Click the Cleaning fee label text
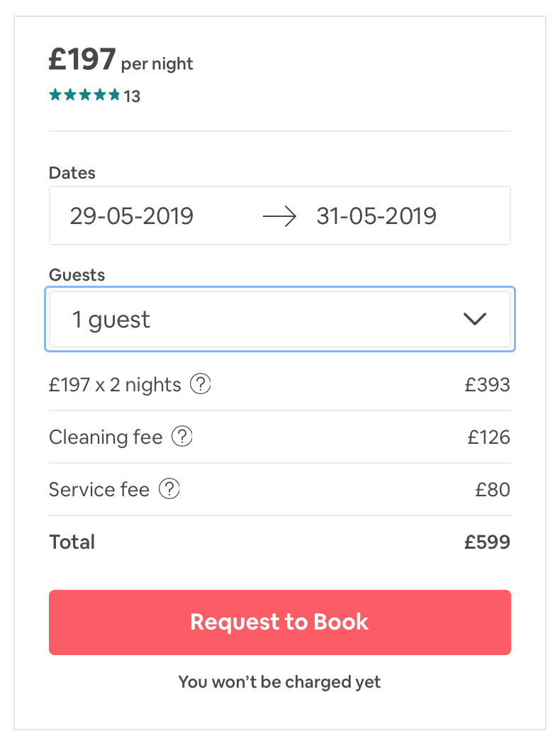This screenshot has height=743, width=560. pyautogui.click(x=106, y=437)
